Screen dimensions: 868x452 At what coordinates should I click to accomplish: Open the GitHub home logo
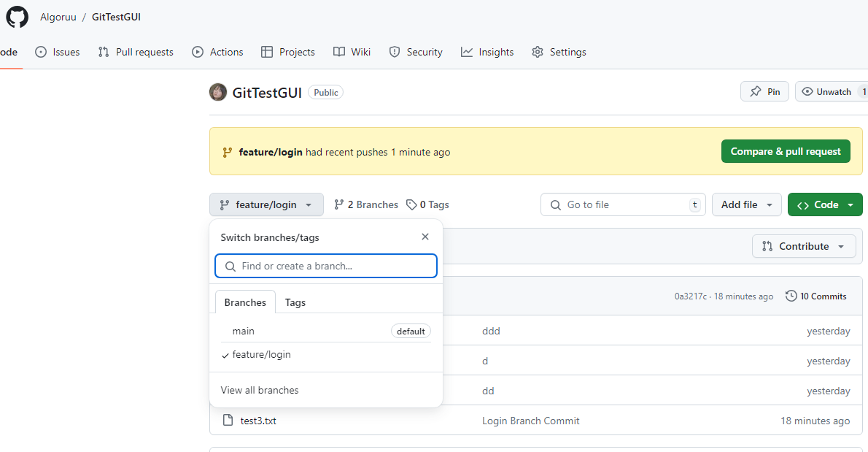pos(18,18)
